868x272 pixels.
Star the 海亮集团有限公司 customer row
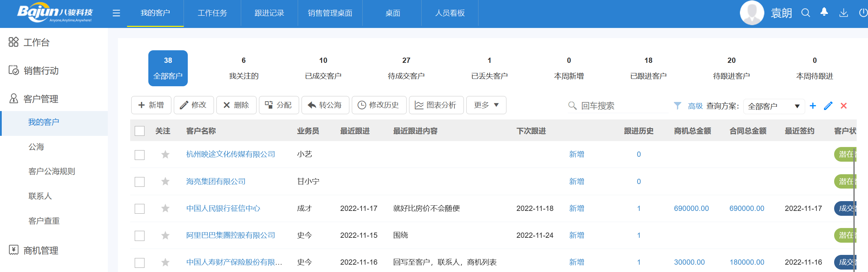(x=165, y=182)
